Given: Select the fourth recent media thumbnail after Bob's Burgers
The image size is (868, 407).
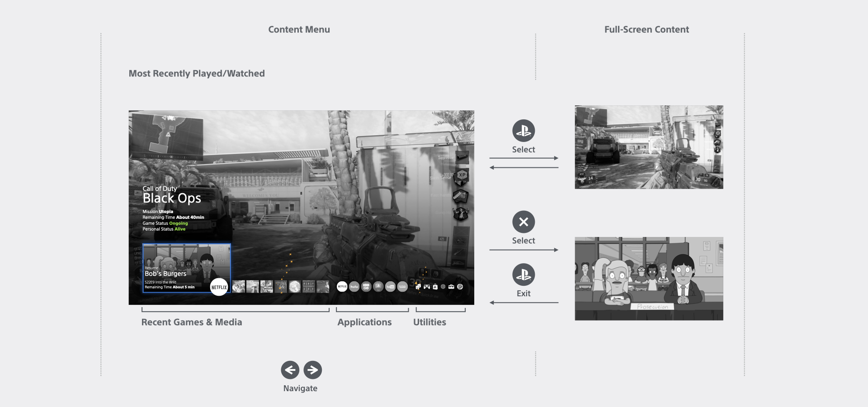Looking at the screenshot, I should [x=281, y=287].
